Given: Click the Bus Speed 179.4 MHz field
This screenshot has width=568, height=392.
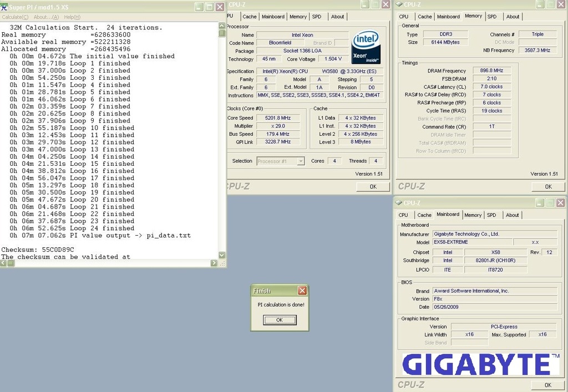Looking at the screenshot, I should pos(278,134).
